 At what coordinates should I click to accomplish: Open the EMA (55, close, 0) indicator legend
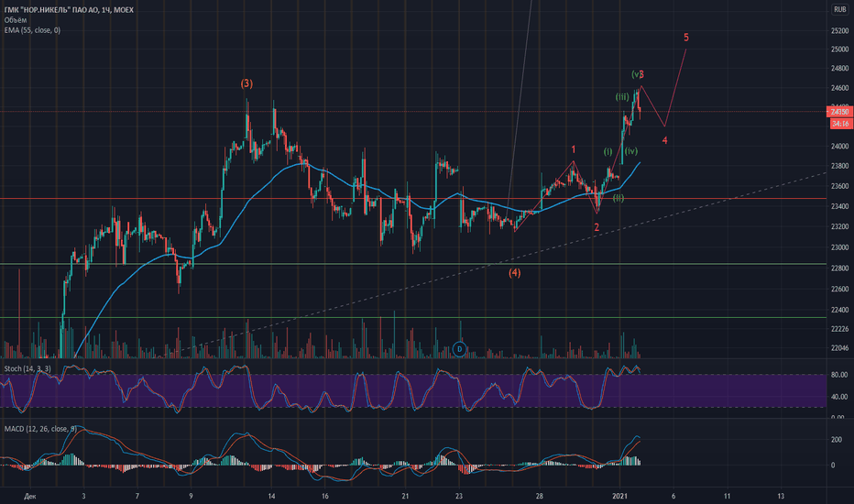32,30
